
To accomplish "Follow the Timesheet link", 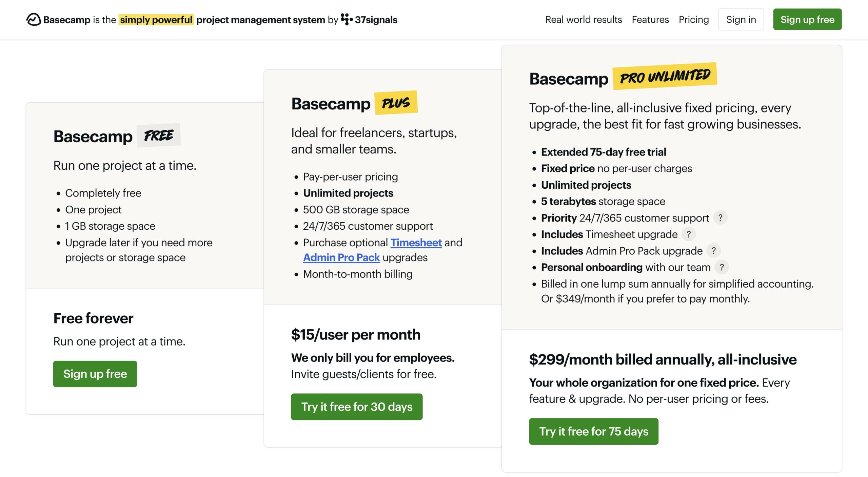I will [416, 243].
